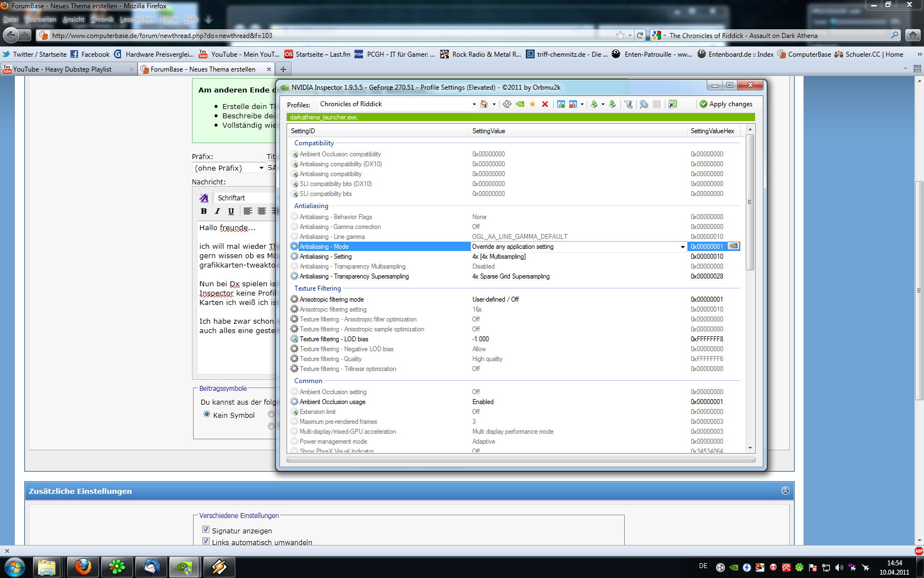Restore NVIDIA default with green logo icon
The image size is (924, 578).
click(520, 104)
